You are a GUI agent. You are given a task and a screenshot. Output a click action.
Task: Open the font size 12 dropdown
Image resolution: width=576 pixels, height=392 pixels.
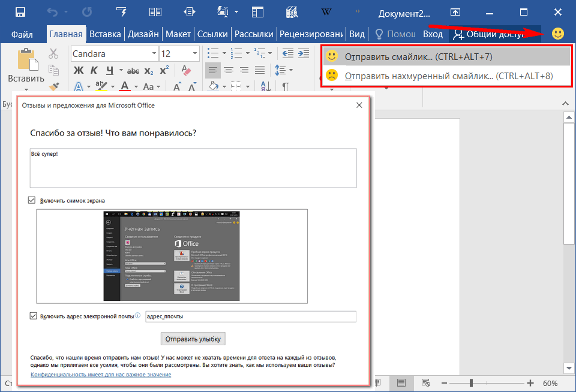[195, 53]
